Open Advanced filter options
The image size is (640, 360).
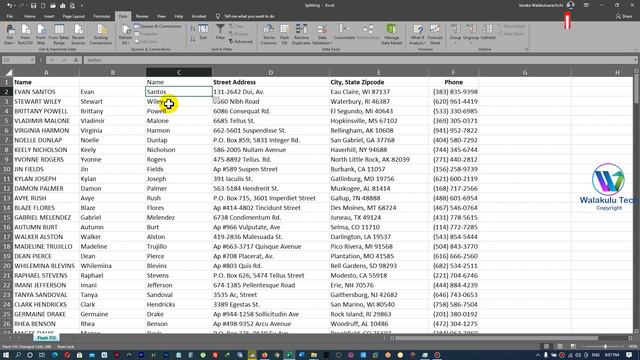click(241, 42)
